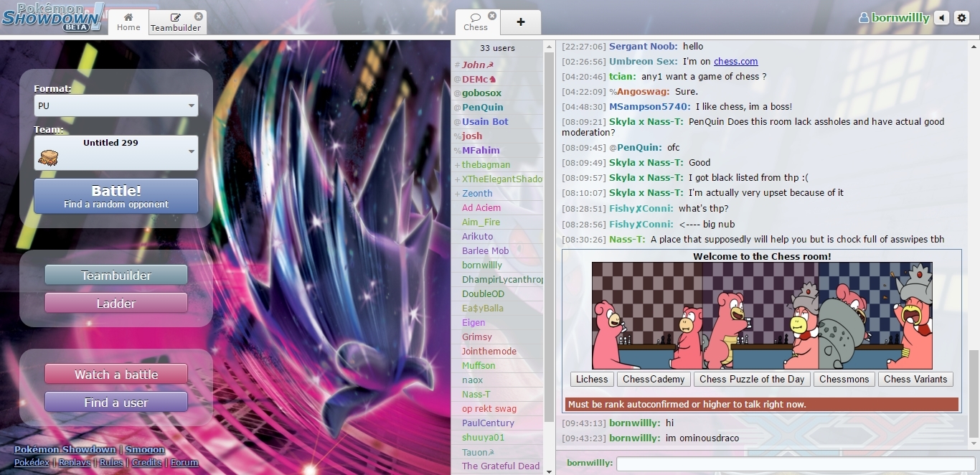
Task: Click the Chessmons button
Action: [x=844, y=380]
